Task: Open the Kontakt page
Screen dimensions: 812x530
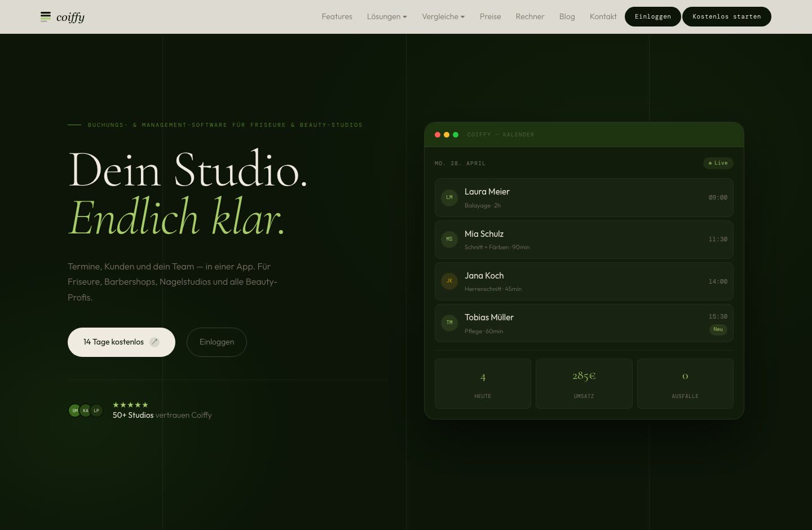Action: point(603,16)
